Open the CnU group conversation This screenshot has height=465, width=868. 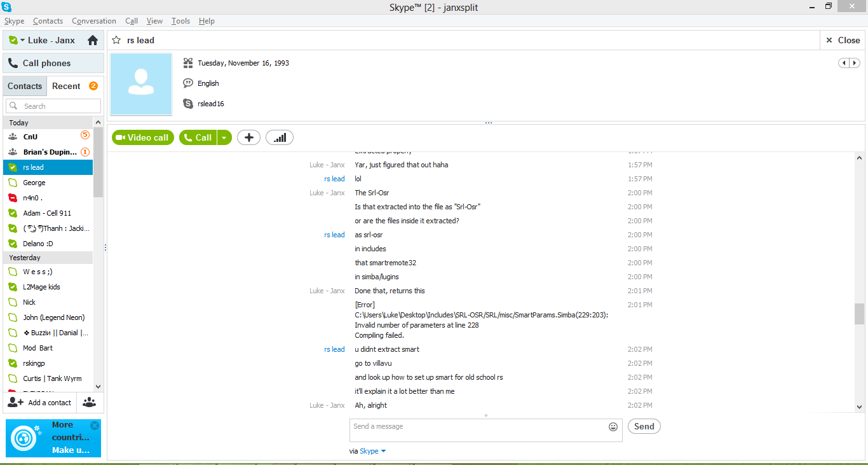tap(48, 137)
